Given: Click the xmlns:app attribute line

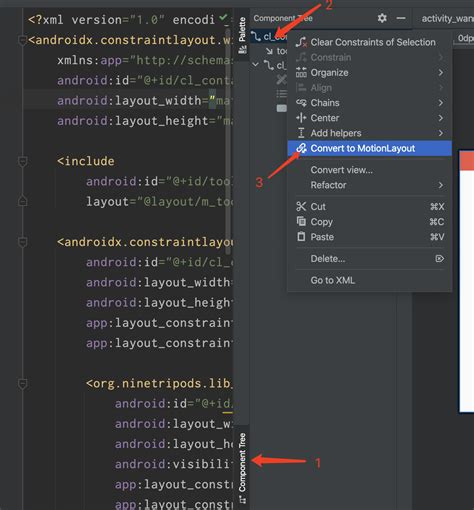Looking at the screenshot, I should pos(145,60).
